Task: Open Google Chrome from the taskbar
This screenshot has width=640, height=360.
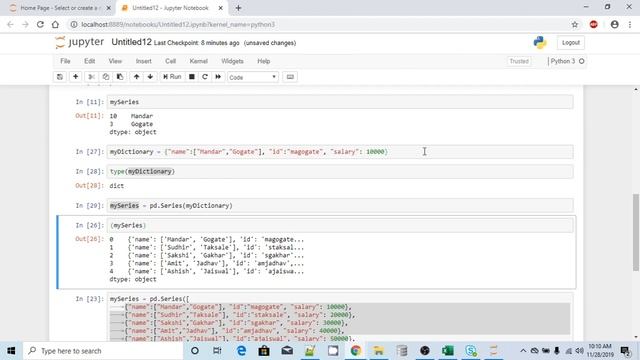Action: pyautogui.click(x=356, y=351)
